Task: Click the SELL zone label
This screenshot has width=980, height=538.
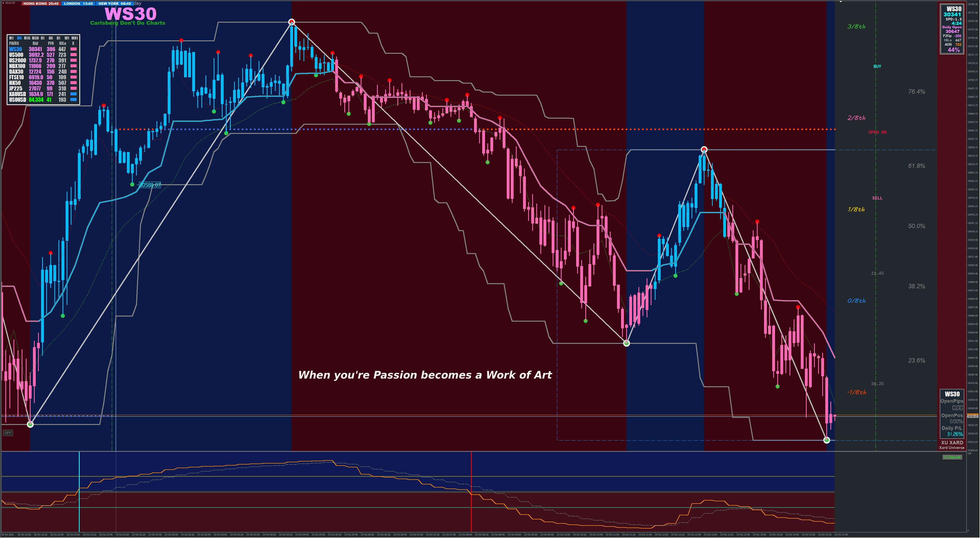Action: (877, 198)
